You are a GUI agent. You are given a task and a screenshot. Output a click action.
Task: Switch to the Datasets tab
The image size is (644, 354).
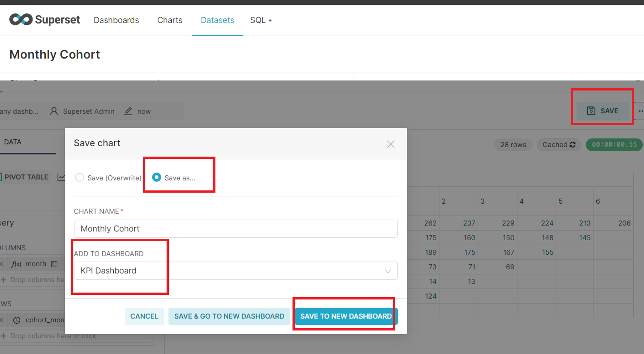click(x=217, y=20)
